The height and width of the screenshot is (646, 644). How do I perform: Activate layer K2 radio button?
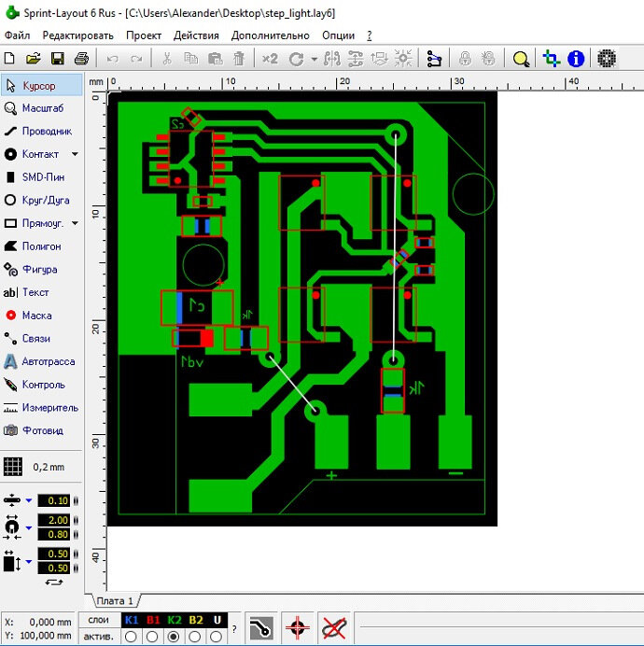tap(174, 637)
